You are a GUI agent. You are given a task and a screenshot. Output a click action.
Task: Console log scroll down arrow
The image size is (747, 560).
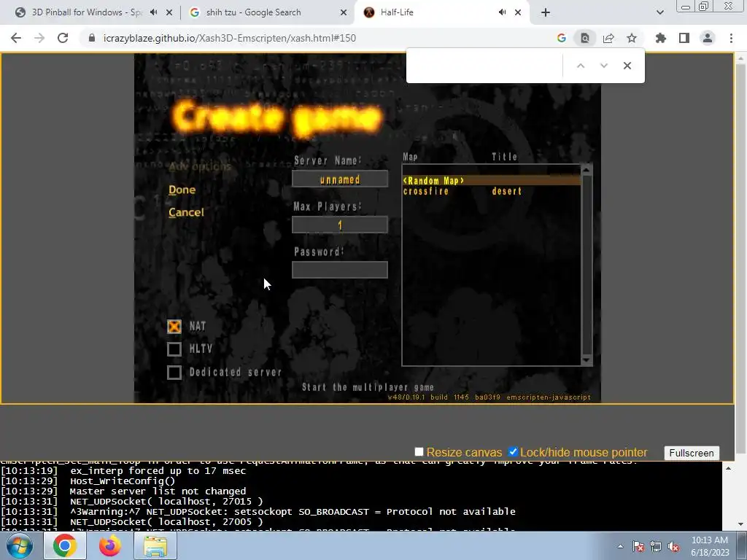[x=728, y=524]
